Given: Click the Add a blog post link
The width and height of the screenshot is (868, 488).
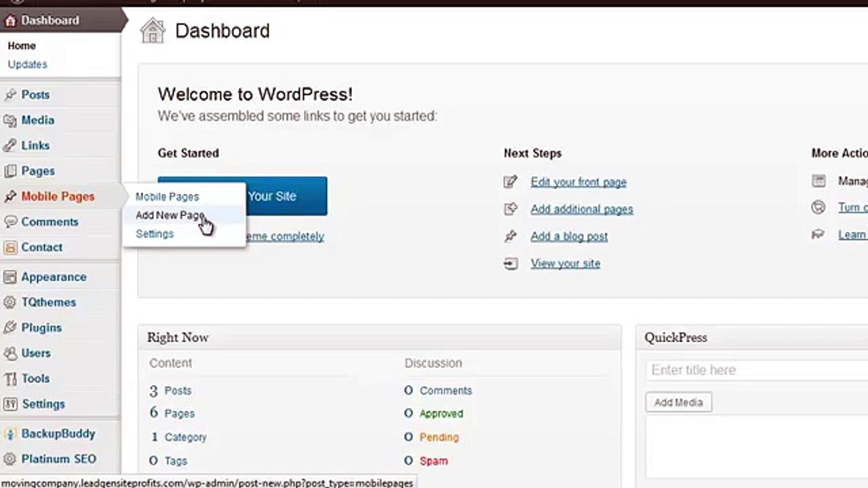Looking at the screenshot, I should coord(569,237).
